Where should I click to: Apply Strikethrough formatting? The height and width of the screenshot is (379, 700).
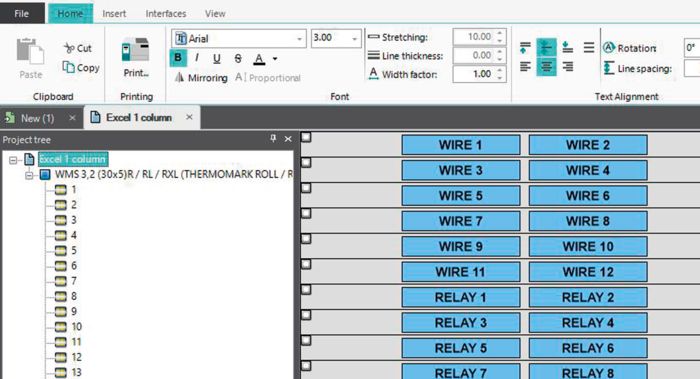click(238, 58)
